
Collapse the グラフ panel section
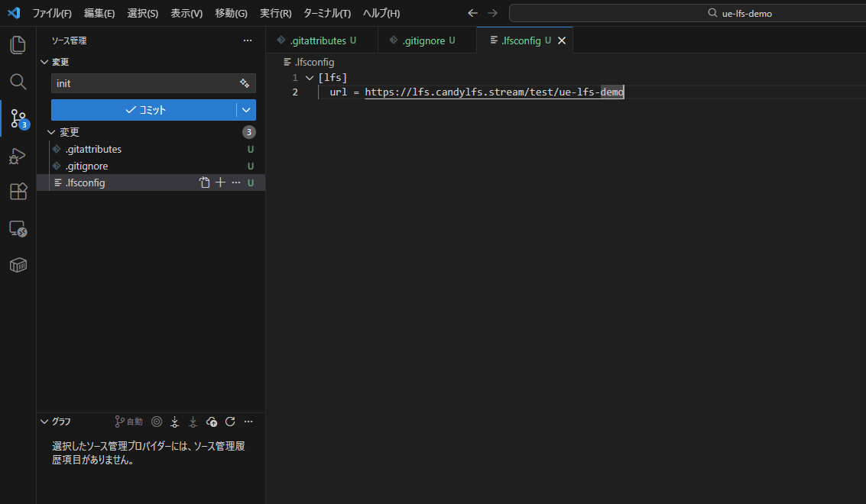(x=44, y=422)
